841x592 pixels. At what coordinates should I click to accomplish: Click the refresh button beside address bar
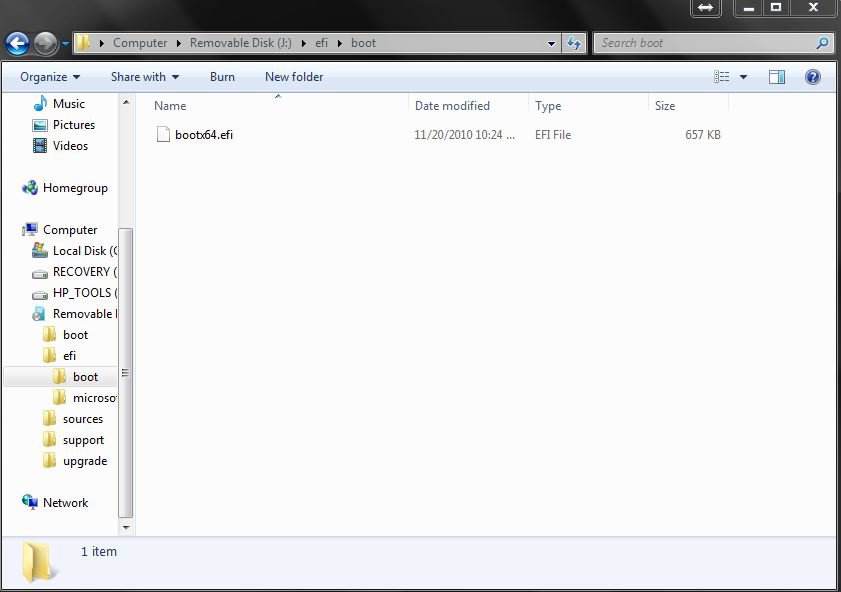click(574, 43)
